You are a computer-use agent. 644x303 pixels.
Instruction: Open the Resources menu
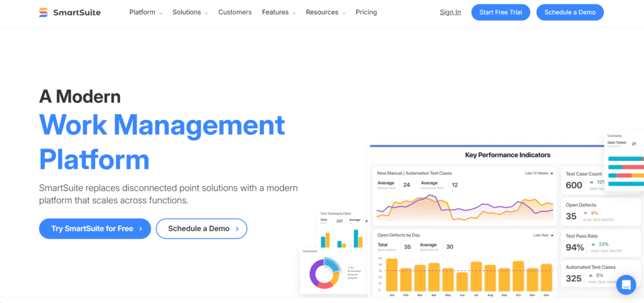(322, 13)
